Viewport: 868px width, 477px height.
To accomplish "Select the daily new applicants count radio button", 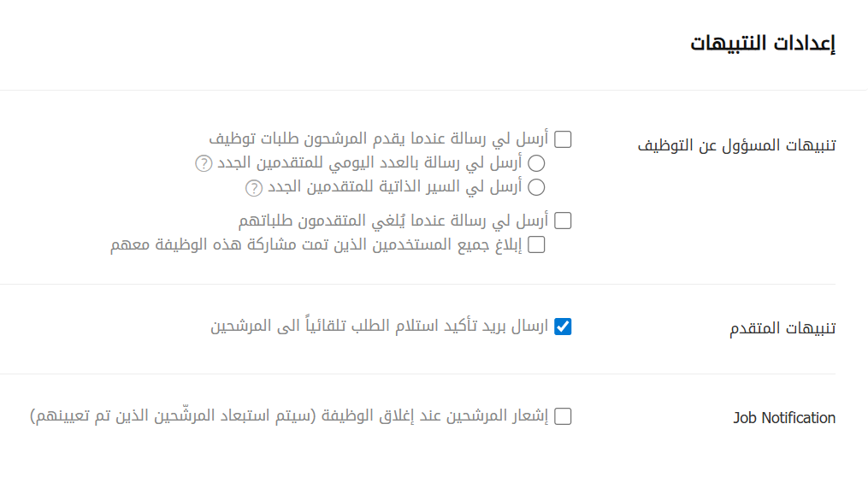I will (536, 163).
